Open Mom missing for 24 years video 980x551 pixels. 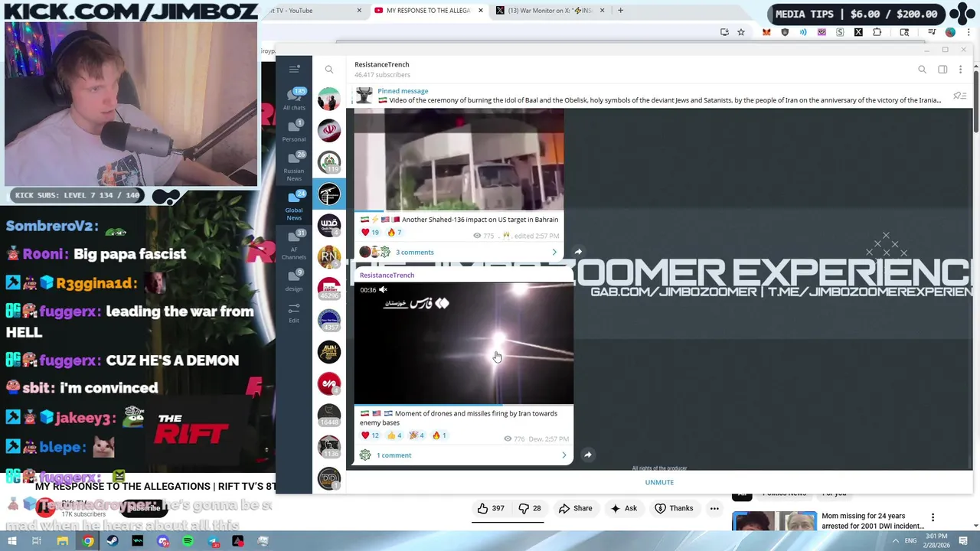pyautogui.click(x=872, y=521)
